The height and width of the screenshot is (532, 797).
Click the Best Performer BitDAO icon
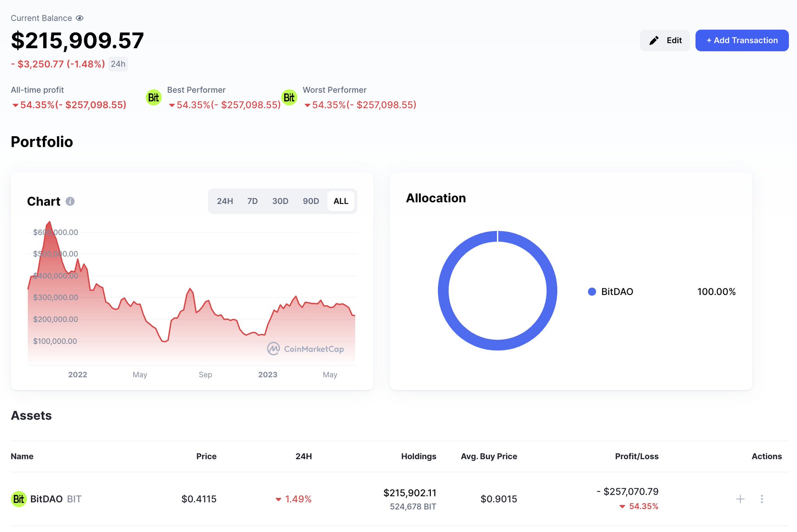coord(154,97)
